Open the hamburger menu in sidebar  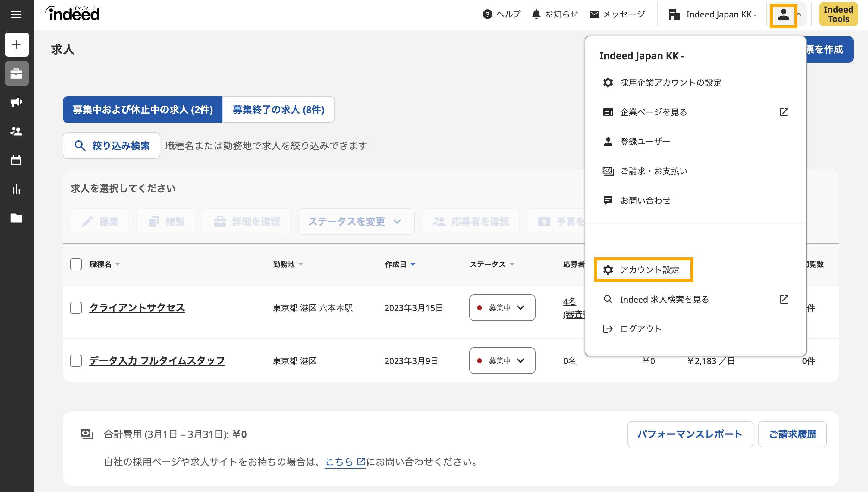pyautogui.click(x=16, y=14)
